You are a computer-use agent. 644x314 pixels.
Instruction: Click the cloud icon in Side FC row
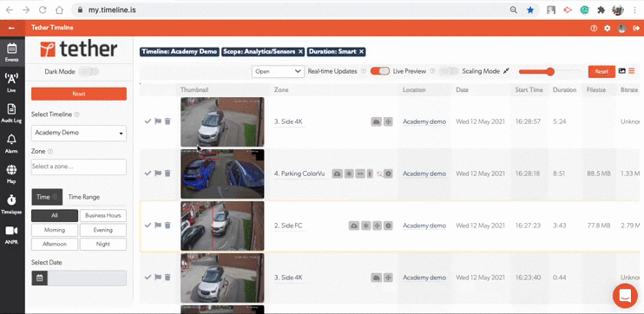point(354,226)
